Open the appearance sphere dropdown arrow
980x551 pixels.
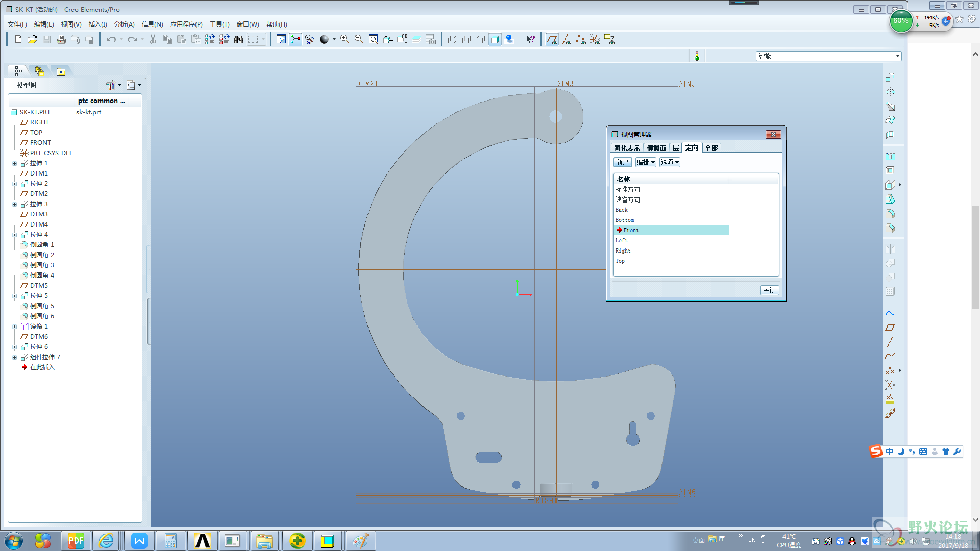pyautogui.click(x=334, y=39)
